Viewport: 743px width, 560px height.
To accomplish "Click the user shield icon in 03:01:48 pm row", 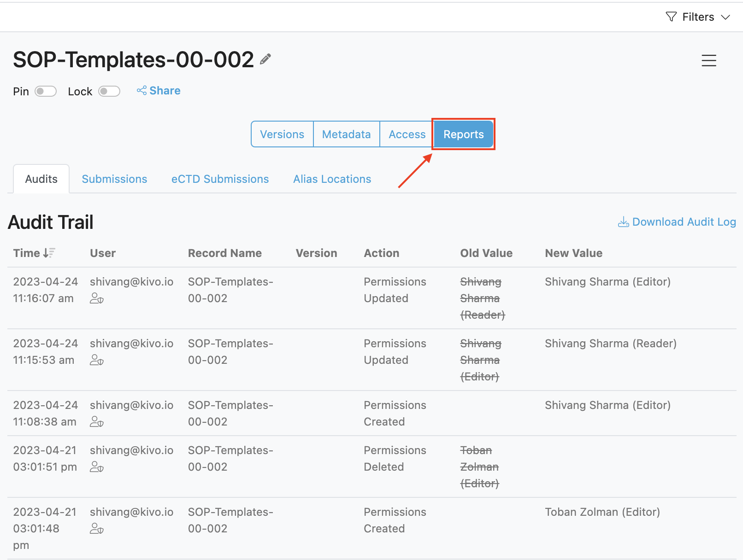I will click(x=97, y=529).
